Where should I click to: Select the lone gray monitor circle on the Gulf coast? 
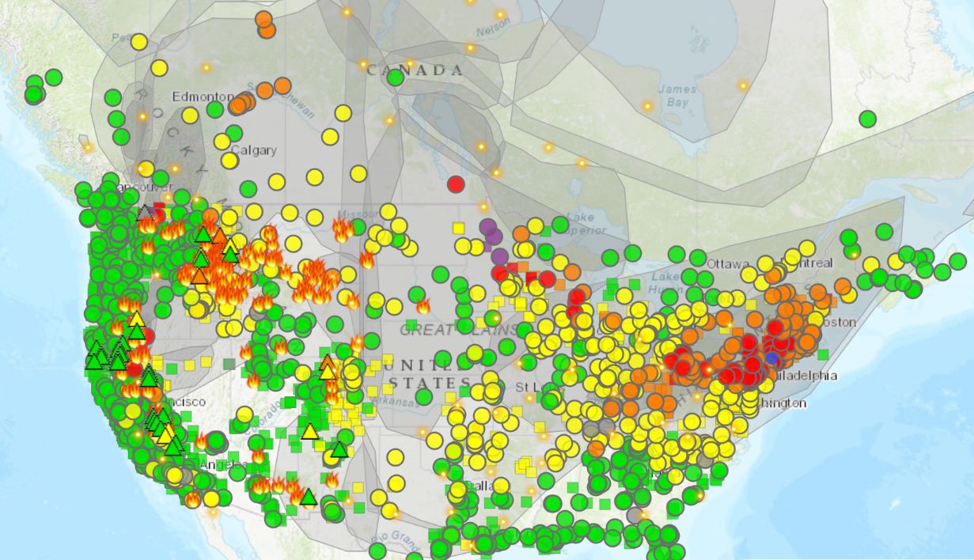(x=634, y=514)
